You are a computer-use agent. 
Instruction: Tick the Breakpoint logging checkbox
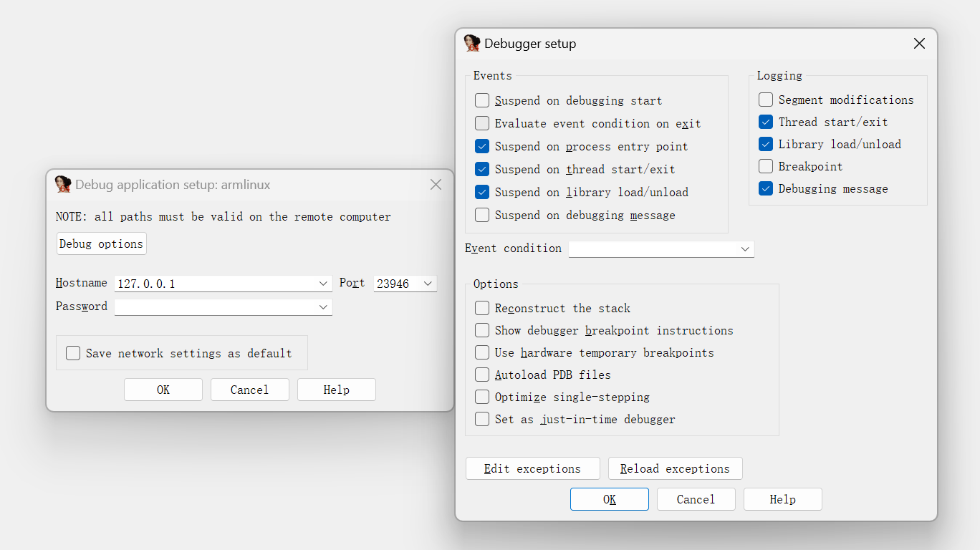pyautogui.click(x=766, y=167)
